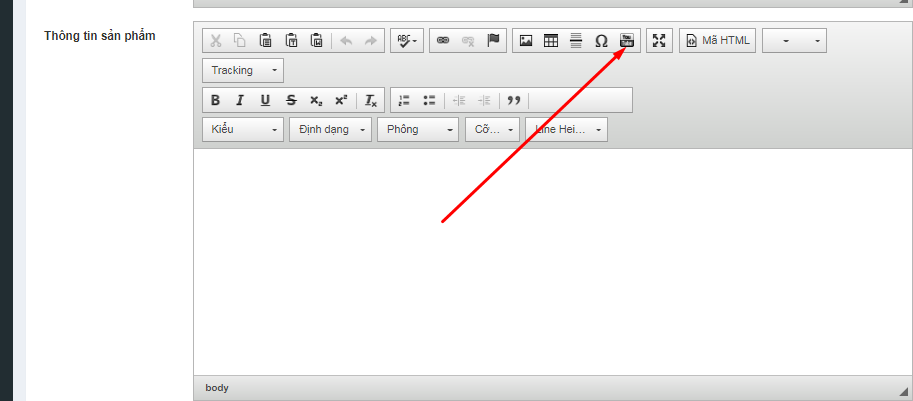The image size is (913, 401).
Task: Toggle underline formatting
Action: coord(265,100)
